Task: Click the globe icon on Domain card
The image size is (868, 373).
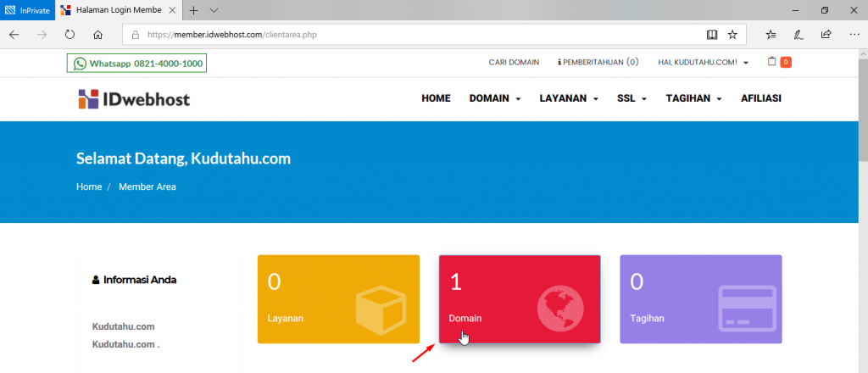Action: click(x=561, y=310)
